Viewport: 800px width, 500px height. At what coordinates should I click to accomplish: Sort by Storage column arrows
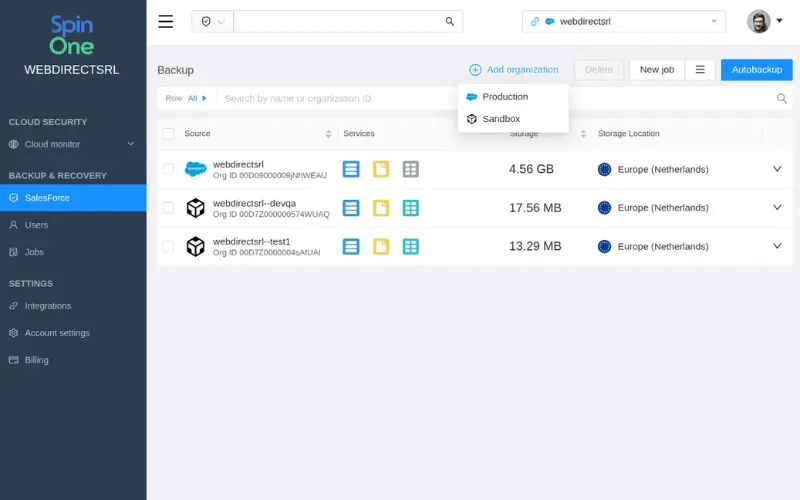583,134
